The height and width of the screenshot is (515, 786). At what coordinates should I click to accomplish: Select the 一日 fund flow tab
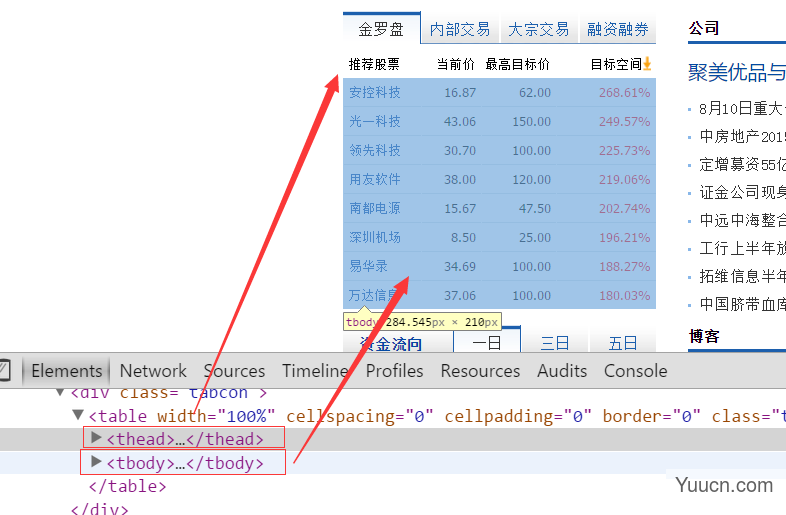click(487, 341)
